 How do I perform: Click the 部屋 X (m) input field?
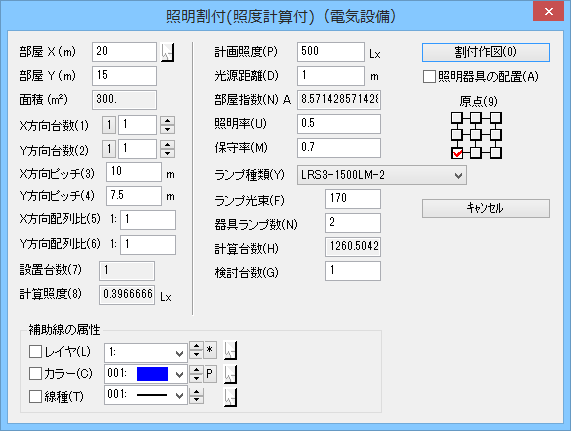pyautogui.click(x=125, y=52)
